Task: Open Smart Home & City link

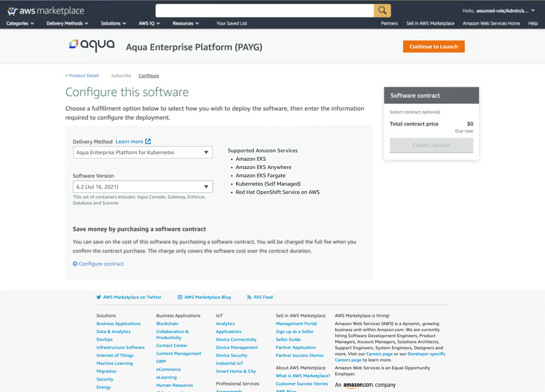Action: 236,371
